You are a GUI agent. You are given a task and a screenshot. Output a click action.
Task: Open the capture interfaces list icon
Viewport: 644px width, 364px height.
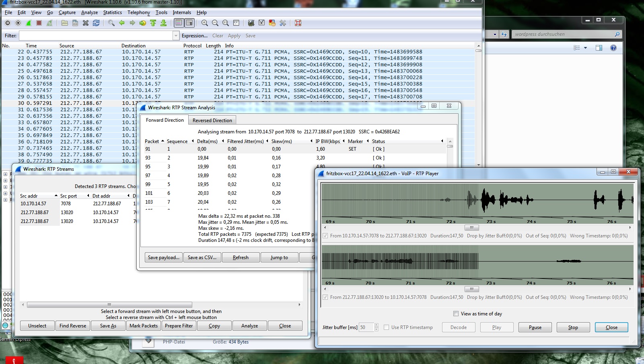click(8, 23)
